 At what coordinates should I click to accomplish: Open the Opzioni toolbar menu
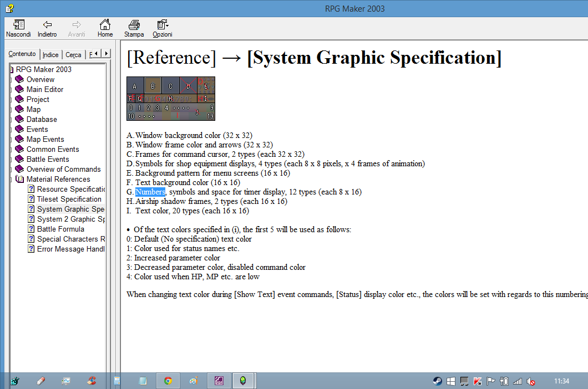163,28
